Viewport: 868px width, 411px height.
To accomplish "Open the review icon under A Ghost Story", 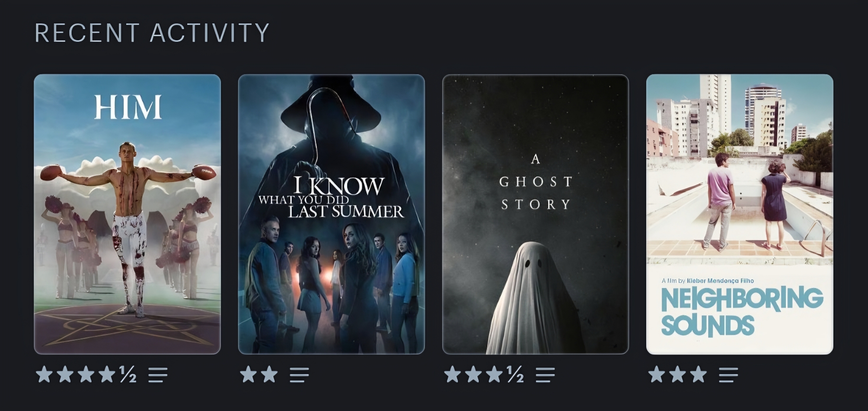I will [545, 375].
